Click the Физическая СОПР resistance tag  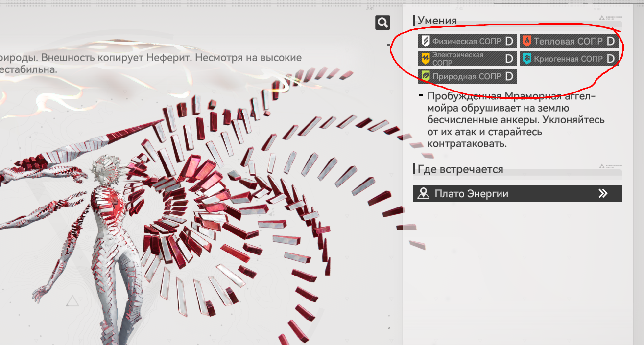[468, 41]
